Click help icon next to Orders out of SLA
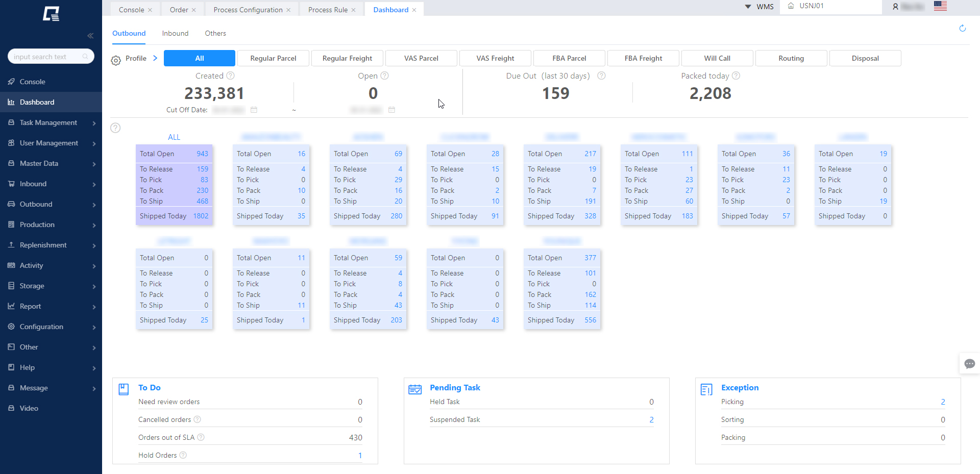Viewport: 980px width, 474px height. (201, 437)
